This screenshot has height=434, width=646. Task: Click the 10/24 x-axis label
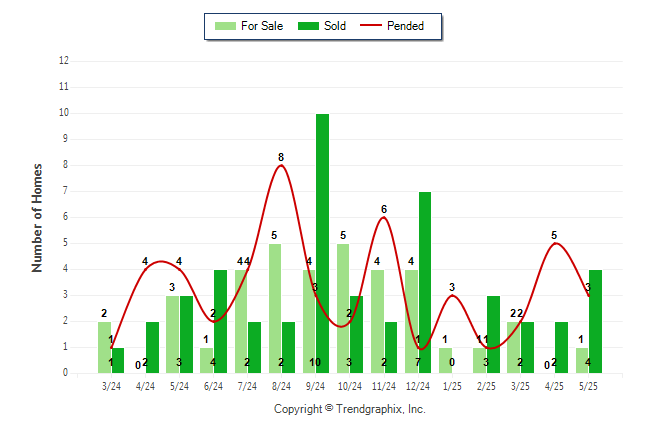click(349, 386)
